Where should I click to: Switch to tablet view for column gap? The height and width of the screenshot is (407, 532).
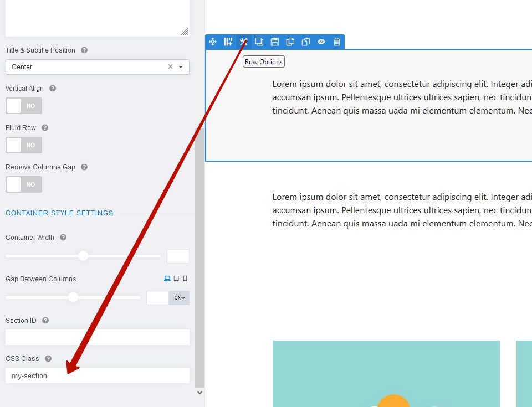tap(176, 279)
